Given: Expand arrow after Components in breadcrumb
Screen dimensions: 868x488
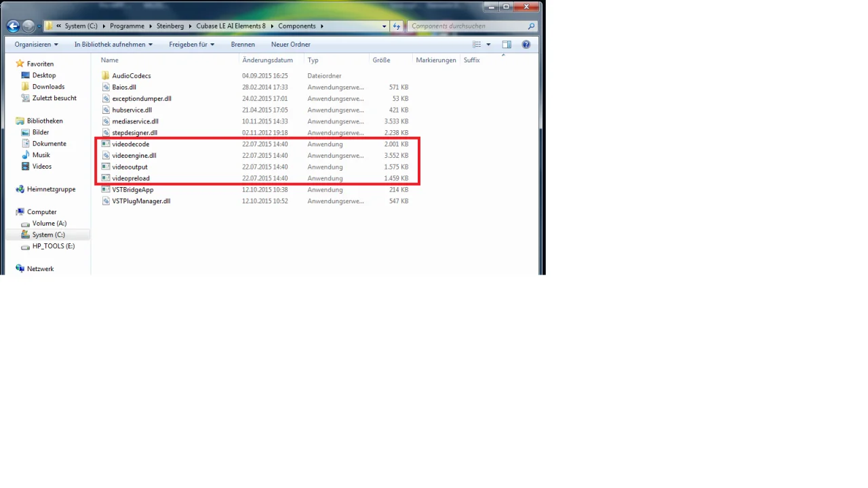Looking at the screenshot, I should pos(321,26).
